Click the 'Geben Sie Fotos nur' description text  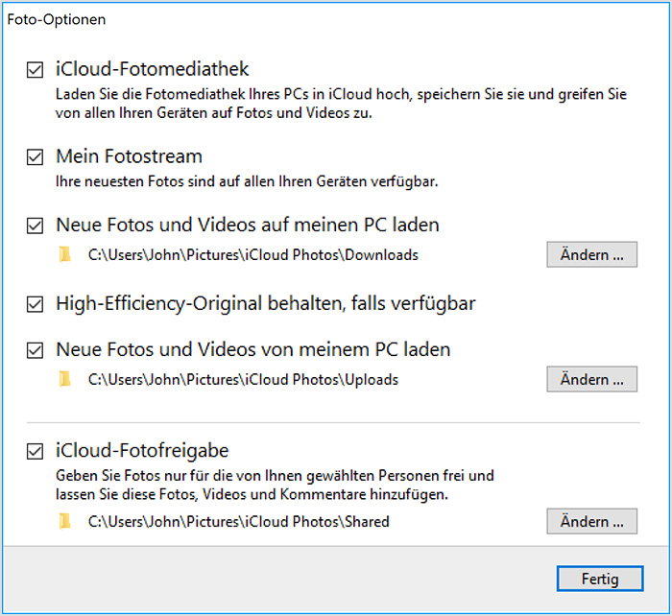(275, 485)
